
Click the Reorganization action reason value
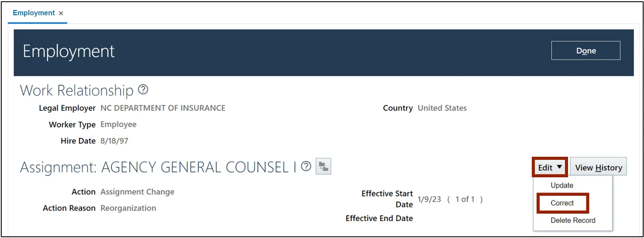[x=128, y=208]
